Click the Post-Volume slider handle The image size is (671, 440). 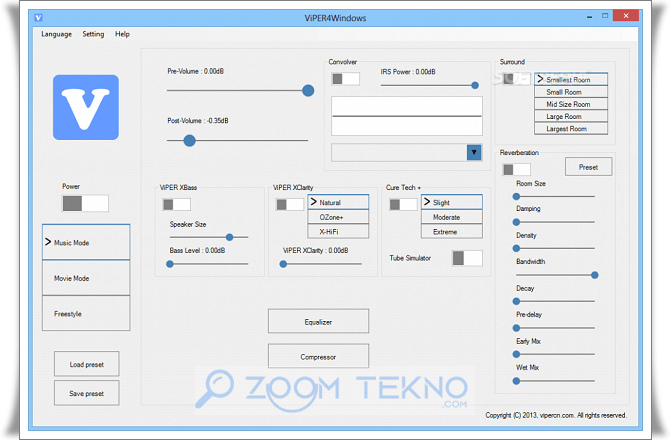[190, 140]
